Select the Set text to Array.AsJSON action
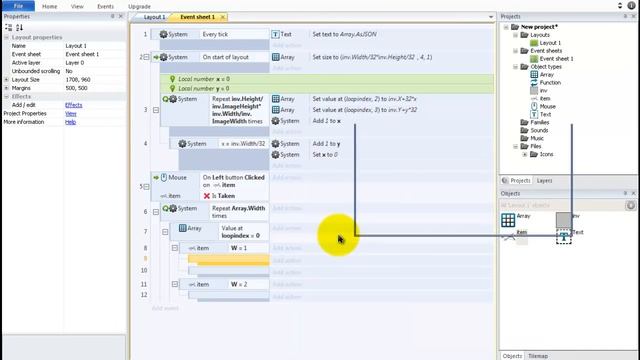Image resolution: width=640 pixels, height=360 pixels. pos(344,34)
